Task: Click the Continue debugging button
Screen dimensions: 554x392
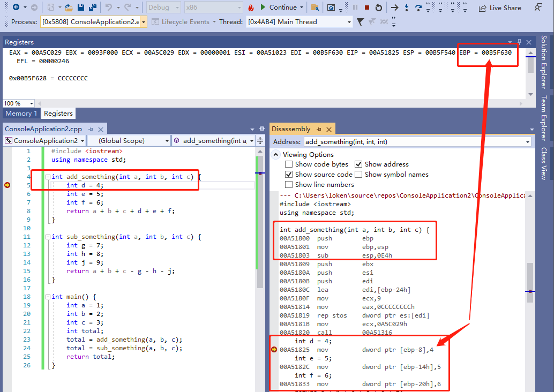Action: 279,7
